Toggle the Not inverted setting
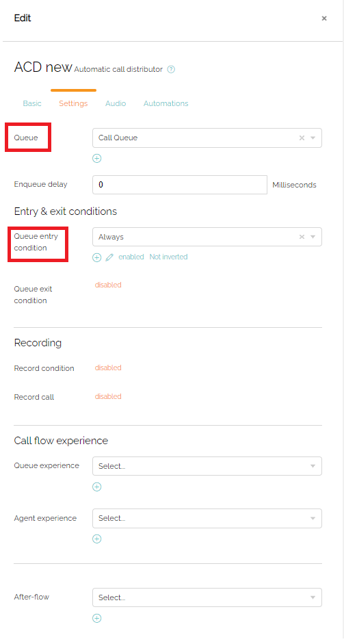This screenshot has height=644, width=344. click(x=168, y=257)
